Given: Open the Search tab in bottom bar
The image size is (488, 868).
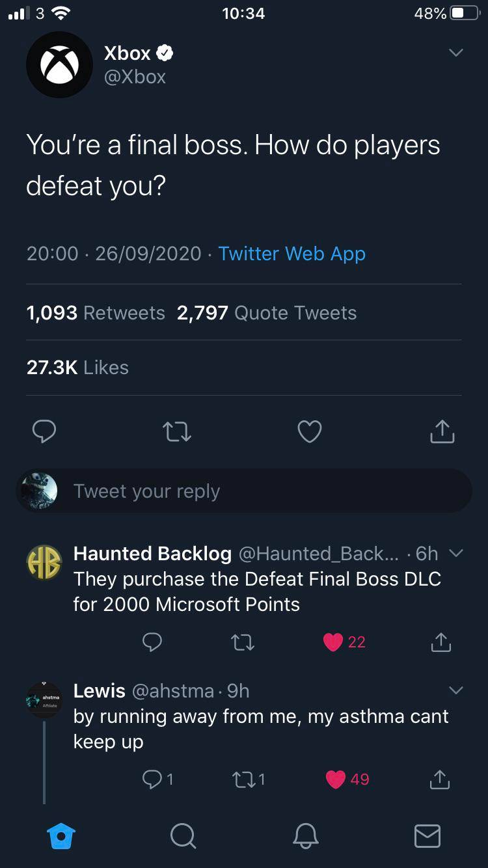Looking at the screenshot, I should [183, 835].
